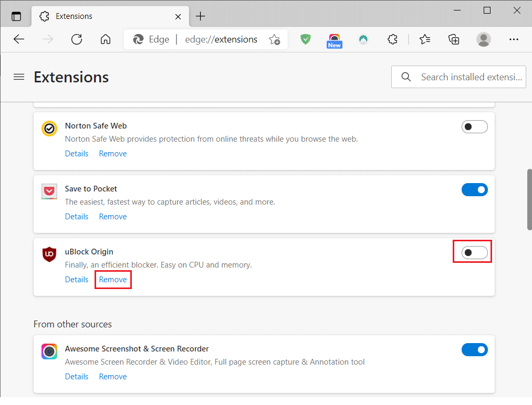Open a new browser tab
Viewport: 532px width, 405px height.
pos(200,16)
